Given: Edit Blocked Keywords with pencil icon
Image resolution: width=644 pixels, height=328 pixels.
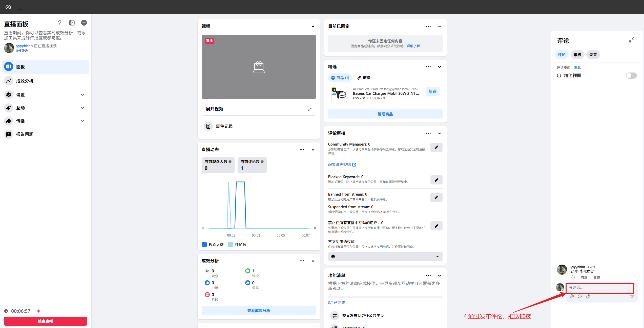Looking at the screenshot, I should coord(436,180).
